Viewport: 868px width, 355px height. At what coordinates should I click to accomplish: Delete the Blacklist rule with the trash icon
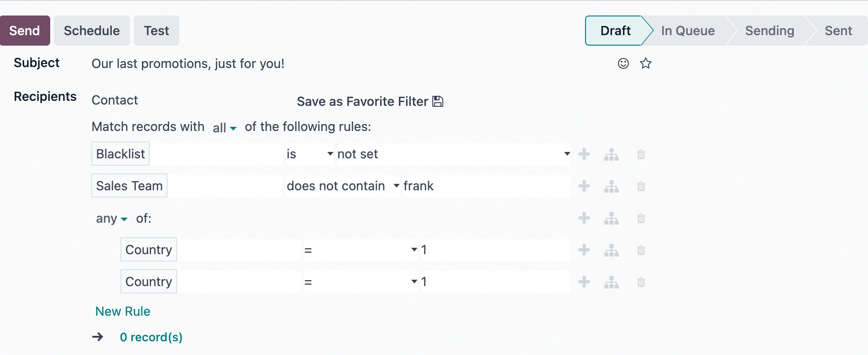pyautogui.click(x=641, y=155)
